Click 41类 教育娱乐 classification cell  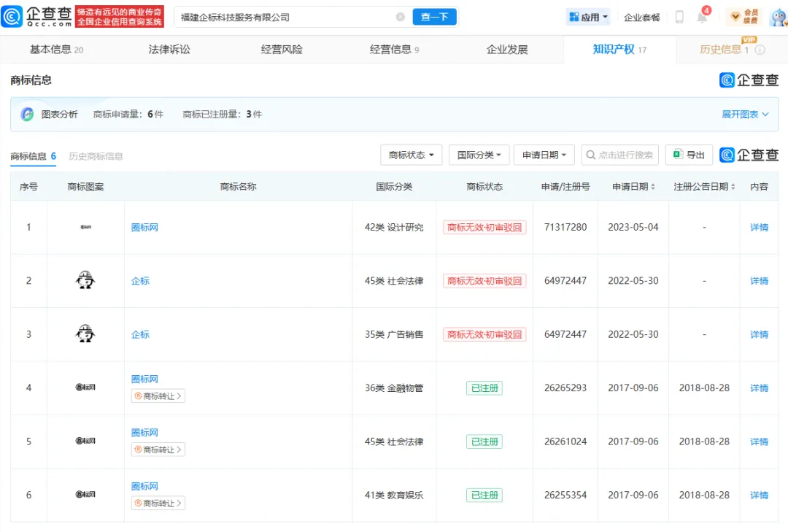394,496
